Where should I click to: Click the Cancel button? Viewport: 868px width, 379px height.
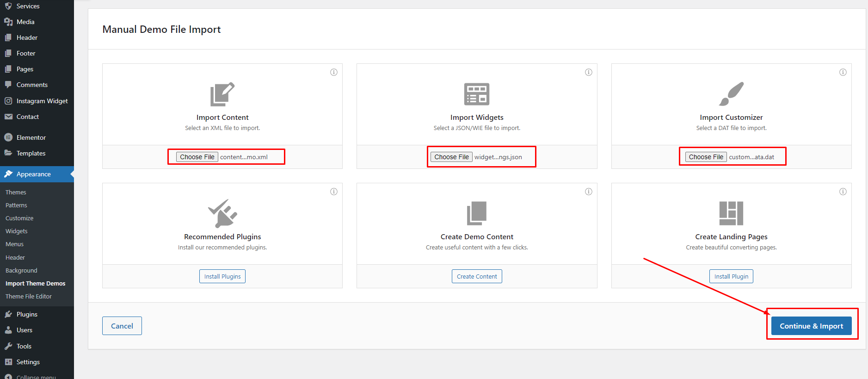tap(122, 326)
